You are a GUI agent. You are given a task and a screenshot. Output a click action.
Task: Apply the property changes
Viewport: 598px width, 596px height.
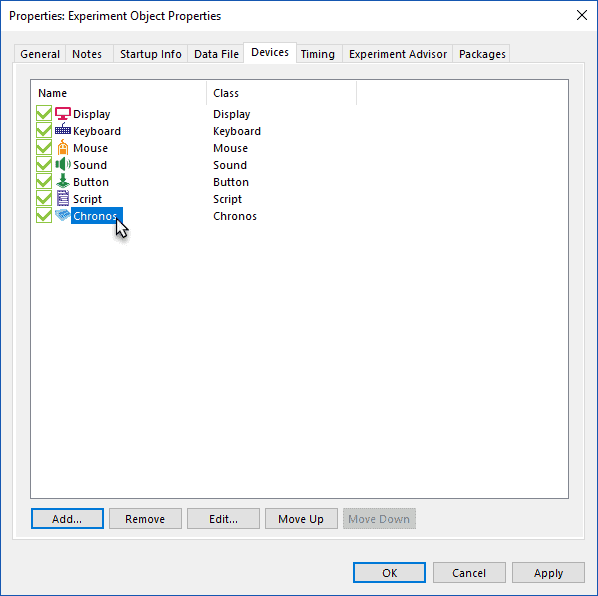click(548, 573)
